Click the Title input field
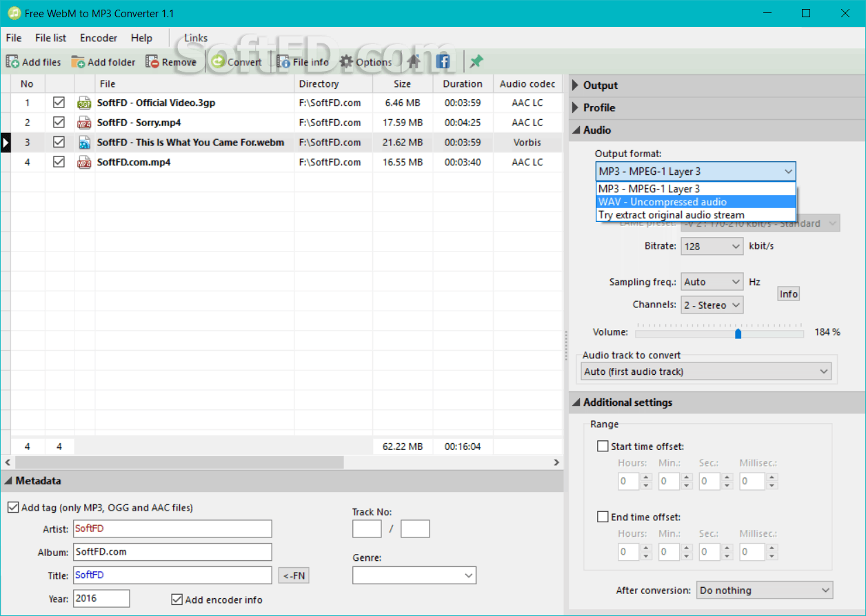 (x=172, y=575)
